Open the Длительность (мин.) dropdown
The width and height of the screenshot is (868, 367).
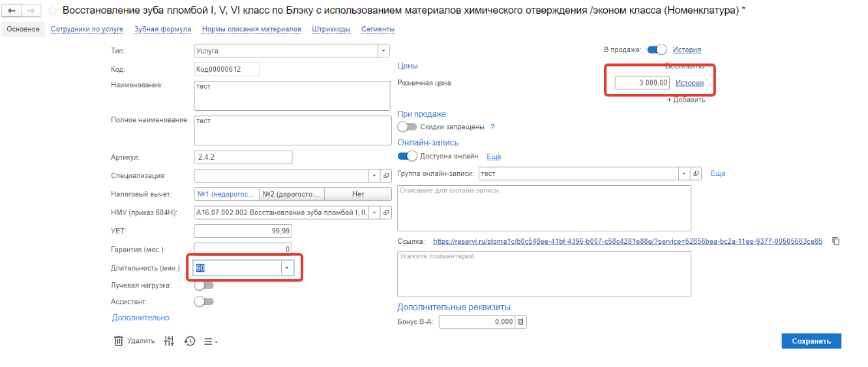286,268
